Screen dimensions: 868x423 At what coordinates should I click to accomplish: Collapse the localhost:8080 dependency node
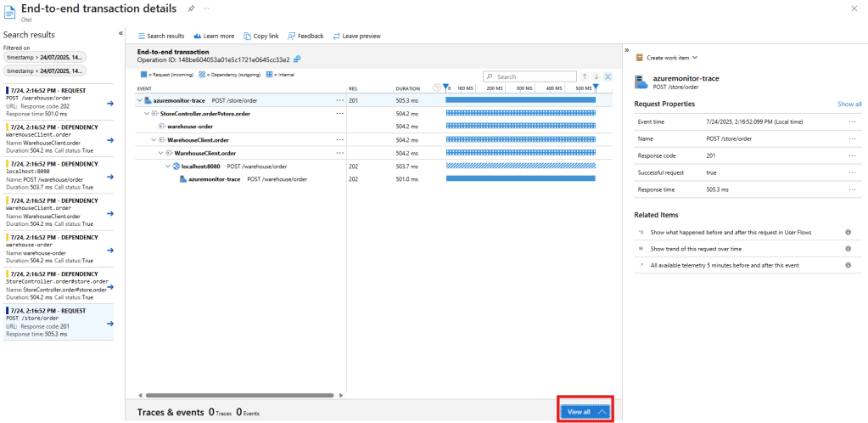click(168, 166)
